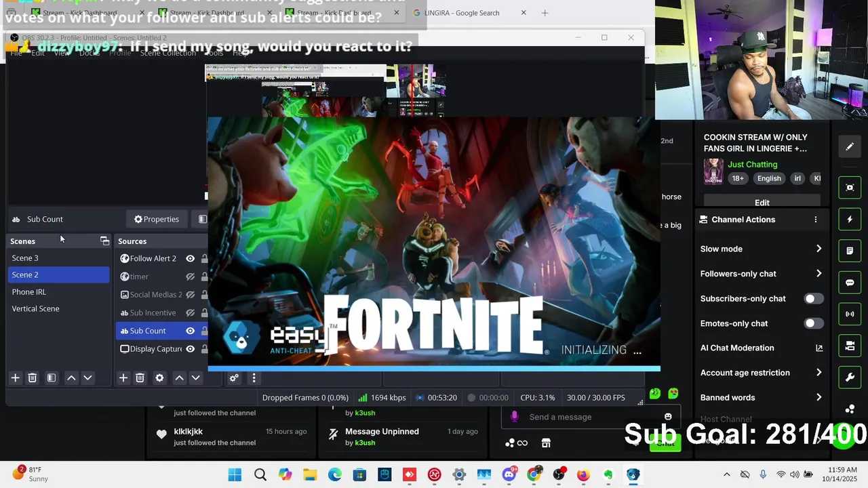Open emoji picker in chat message box
Screen dimensions: 868x488
click(x=668, y=417)
